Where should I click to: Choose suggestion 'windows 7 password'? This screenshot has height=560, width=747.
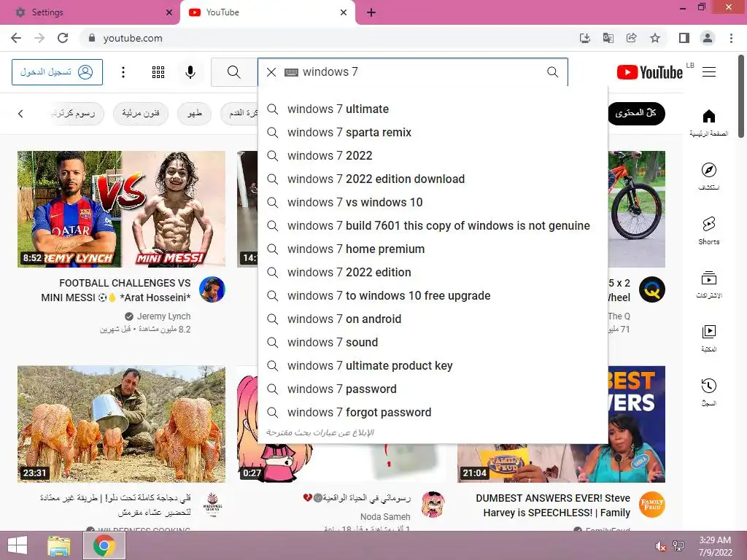[x=433, y=389]
